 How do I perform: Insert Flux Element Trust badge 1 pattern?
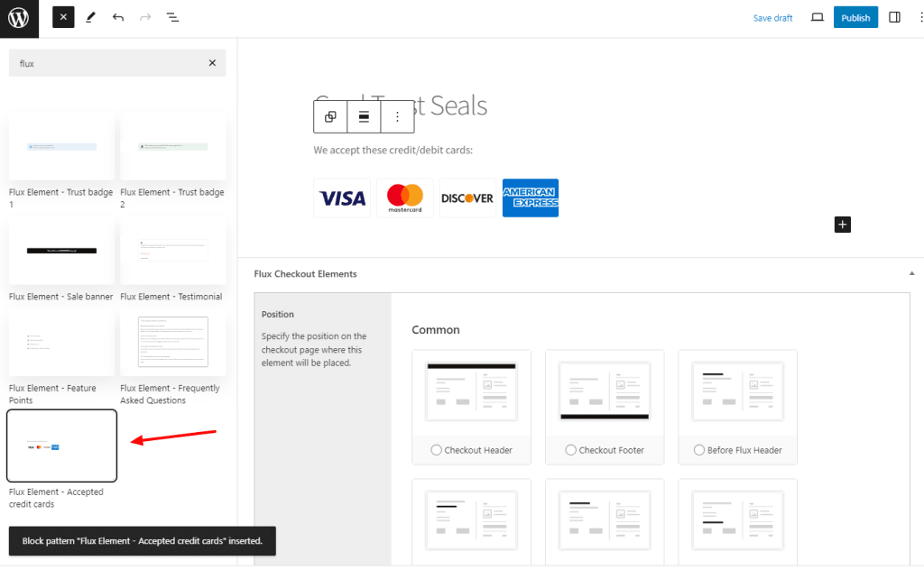click(61, 147)
